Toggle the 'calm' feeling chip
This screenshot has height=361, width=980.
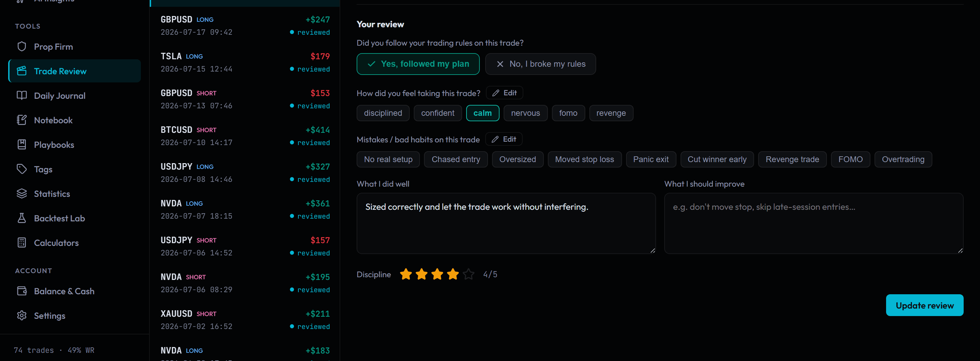coord(483,113)
